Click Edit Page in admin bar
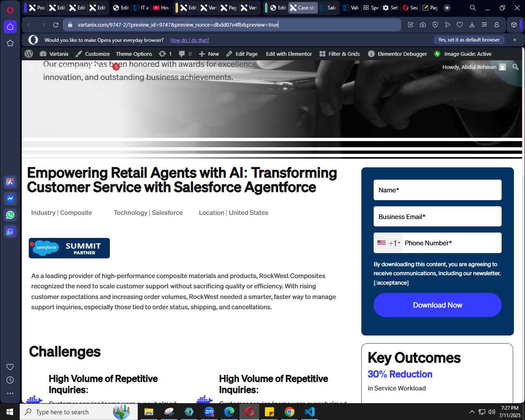This screenshot has height=420, width=525. [242, 54]
